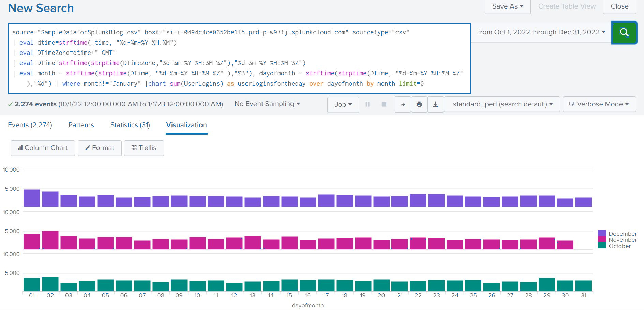Click the November bar for day 13
The image size is (644, 310).
click(253, 242)
